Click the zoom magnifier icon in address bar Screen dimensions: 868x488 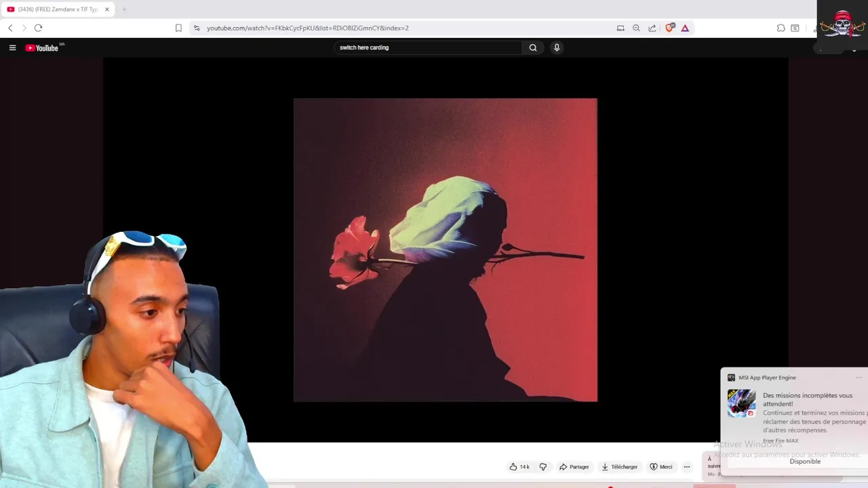636,28
